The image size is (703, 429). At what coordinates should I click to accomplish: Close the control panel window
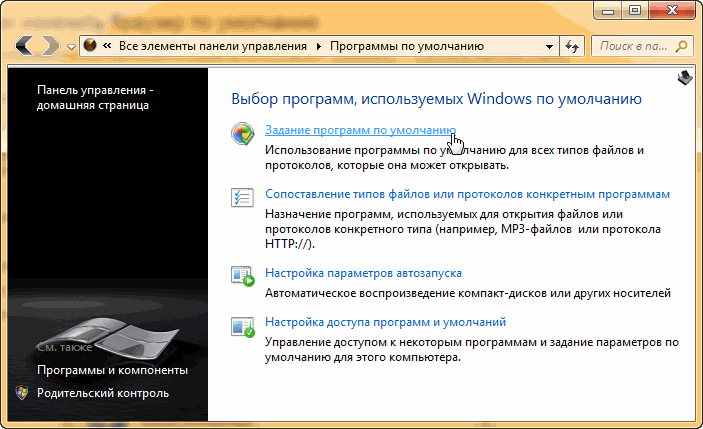pos(672,10)
